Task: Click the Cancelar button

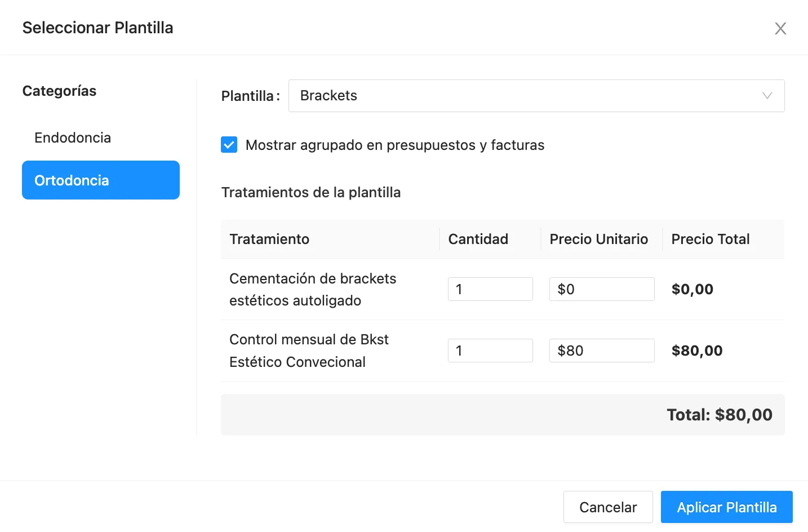Action: click(608, 507)
